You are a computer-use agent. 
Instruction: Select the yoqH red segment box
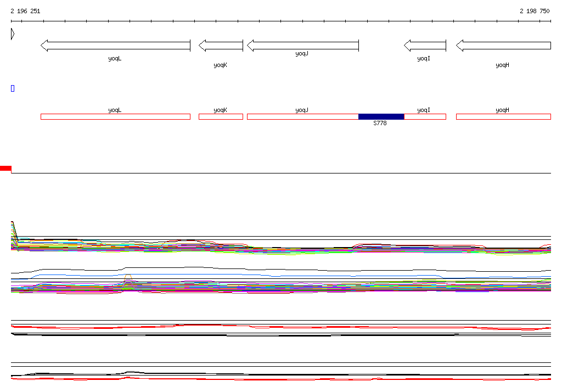pos(504,116)
